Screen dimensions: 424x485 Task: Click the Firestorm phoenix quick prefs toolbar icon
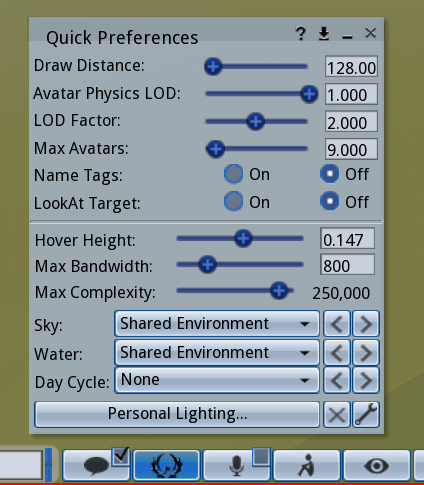coord(167,465)
